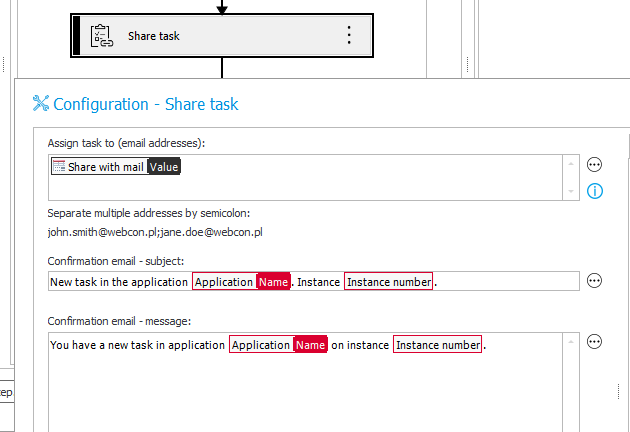This screenshot has width=630, height=432.
Task: Click inside the Confirmation email subject field
Action: 510,282
